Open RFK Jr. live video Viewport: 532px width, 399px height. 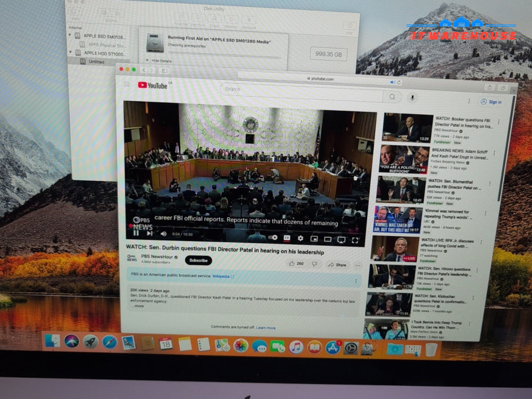pos(395,248)
